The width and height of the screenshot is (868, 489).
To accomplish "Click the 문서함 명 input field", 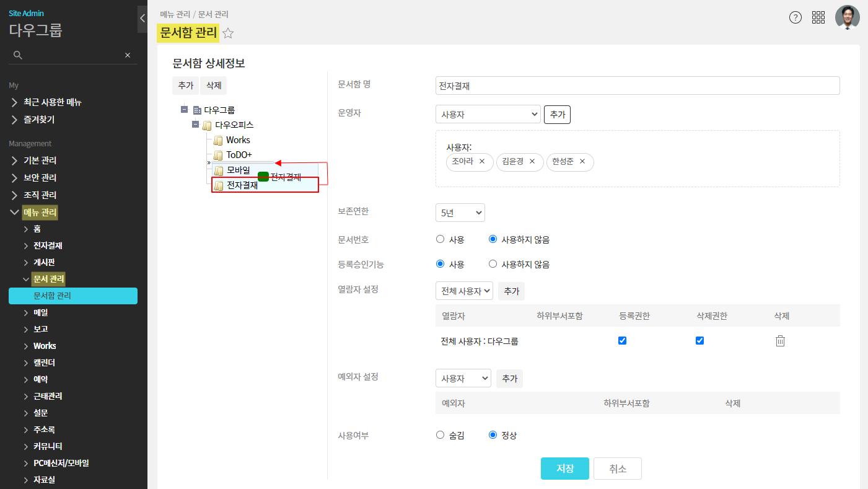I will [x=637, y=86].
